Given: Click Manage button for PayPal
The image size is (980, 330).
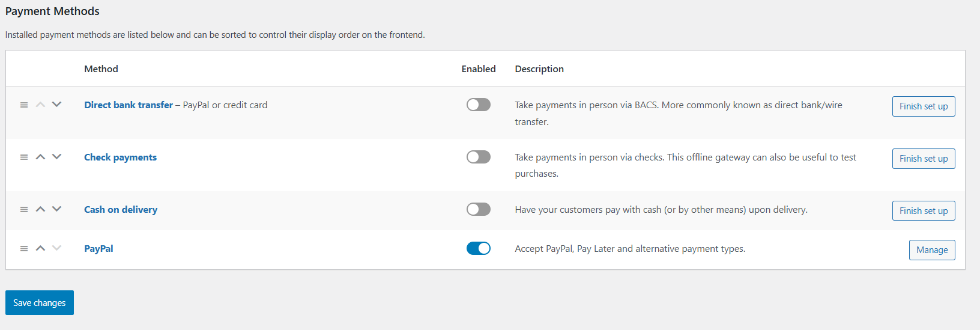Looking at the screenshot, I should (x=932, y=250).
